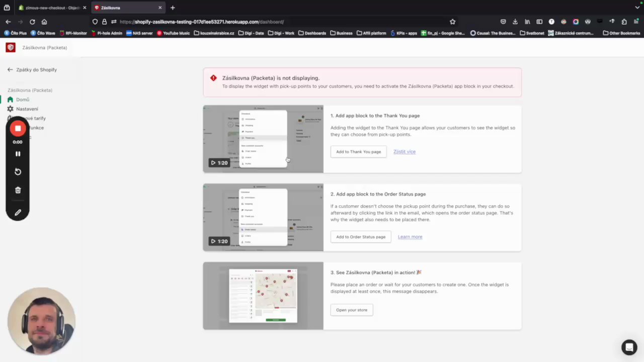This screenshot has width=644, height=362.
Task: Open the Zákaznické centrum bookmark
Action: click(571, 33)
